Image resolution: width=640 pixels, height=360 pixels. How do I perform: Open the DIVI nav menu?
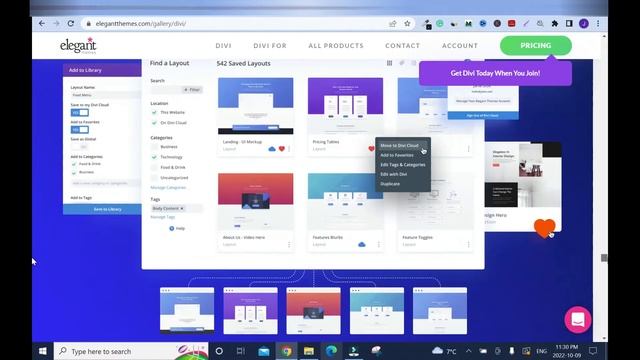pos(223,46)
